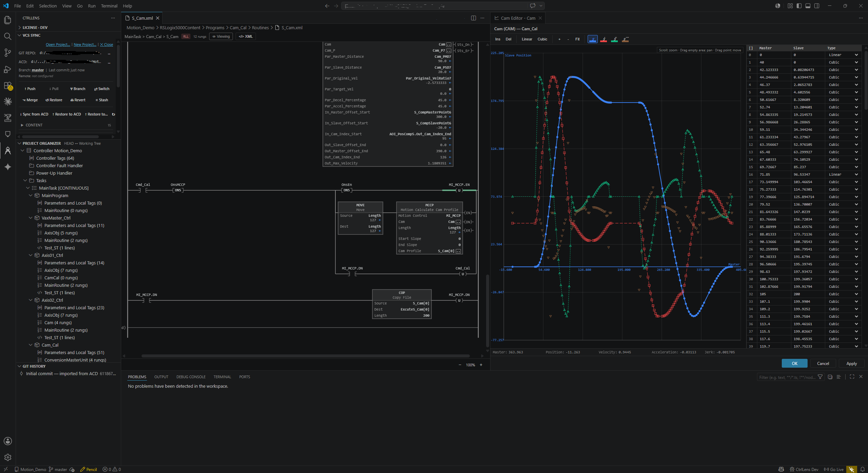Toggle bottom panel visibility in title bar
868x473 pixels.
(808, 6)
